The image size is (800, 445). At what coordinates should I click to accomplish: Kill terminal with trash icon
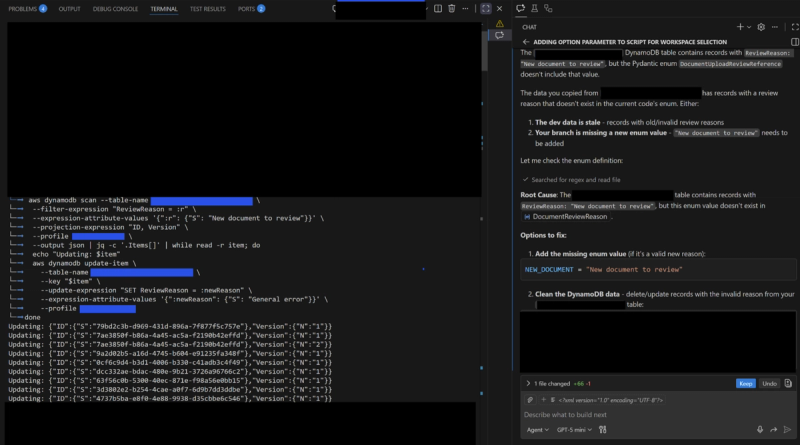point(452,9)
